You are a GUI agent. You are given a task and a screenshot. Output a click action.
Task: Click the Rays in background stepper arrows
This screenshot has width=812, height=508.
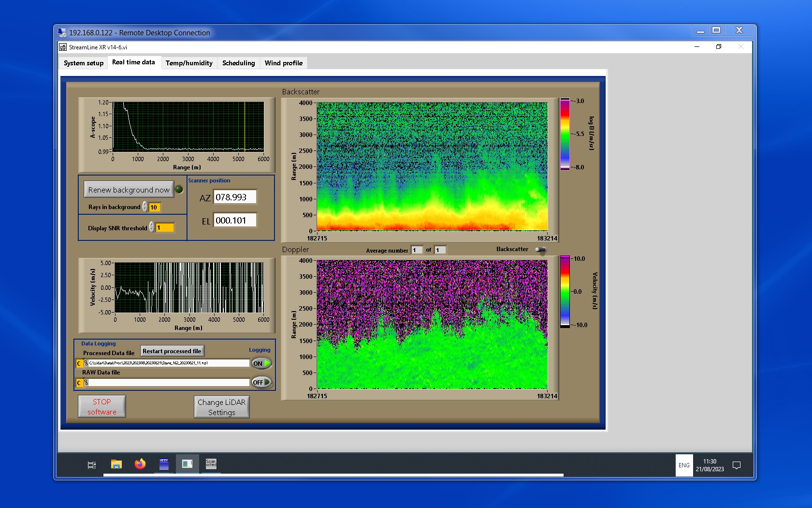tap(145, 207)
